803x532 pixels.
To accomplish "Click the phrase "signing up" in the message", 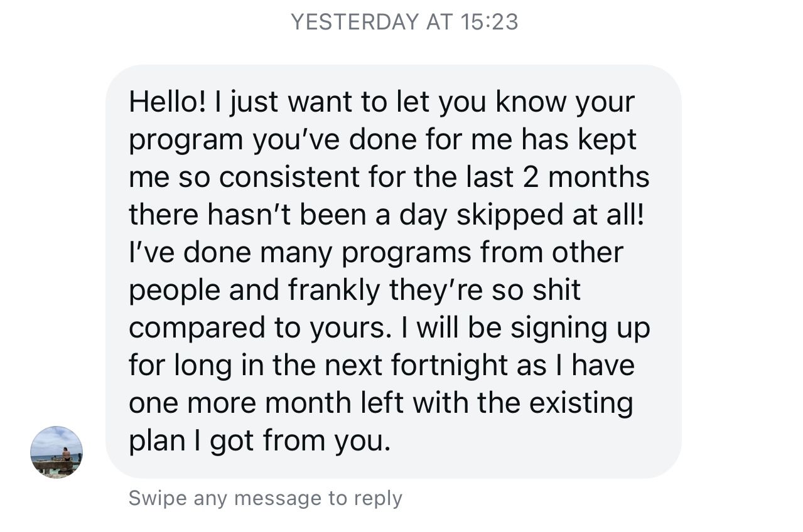I will coord(580,328).
